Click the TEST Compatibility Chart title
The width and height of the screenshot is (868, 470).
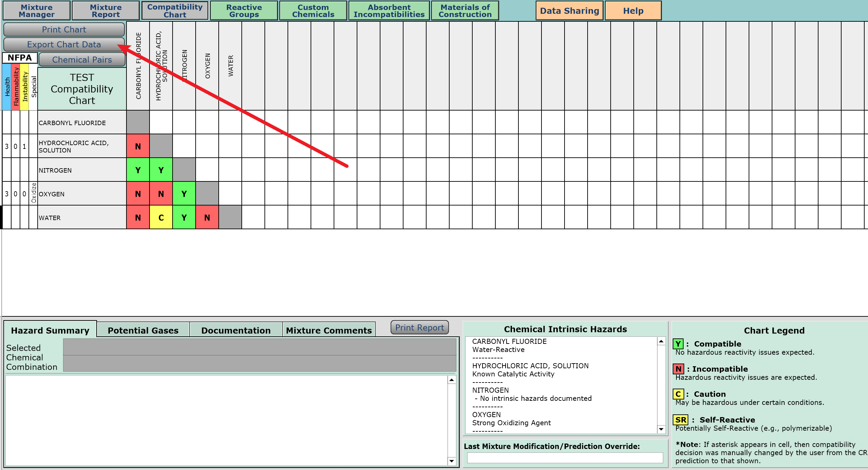[x=82, y=89]
